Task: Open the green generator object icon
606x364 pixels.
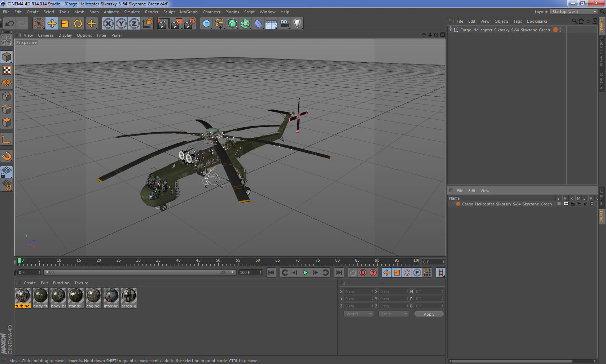Action: (233, 24)
